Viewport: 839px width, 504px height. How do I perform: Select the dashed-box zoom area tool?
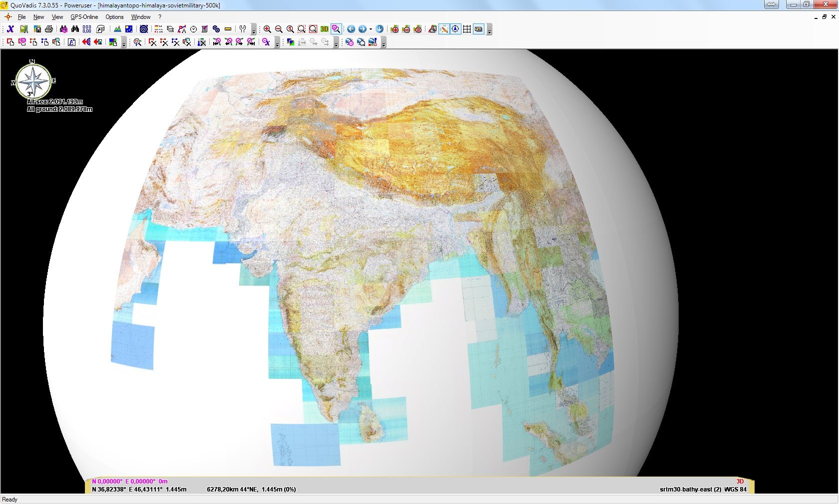(x=302, y=29)
